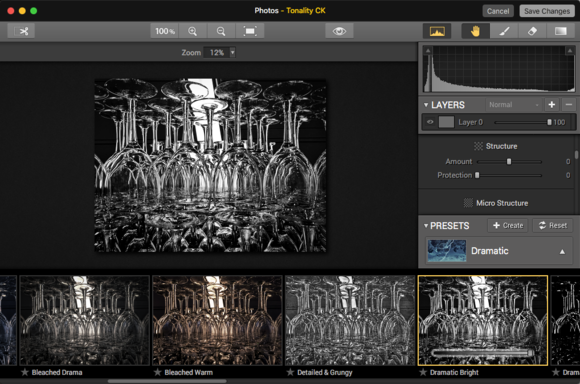This screenshot has width=580, height=384.
Task: Toggle the before/after preview eye icon
Action: (x=339, y=31)
